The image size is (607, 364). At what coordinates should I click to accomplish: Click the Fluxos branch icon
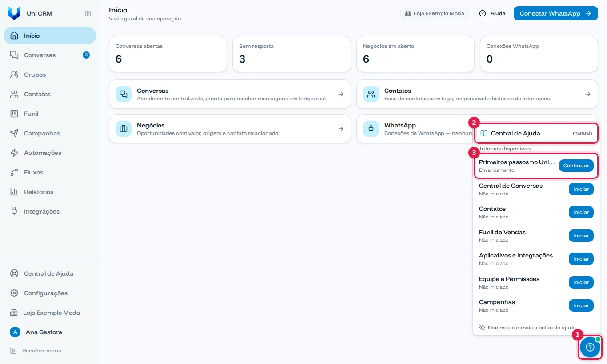[x=14, y=172]
